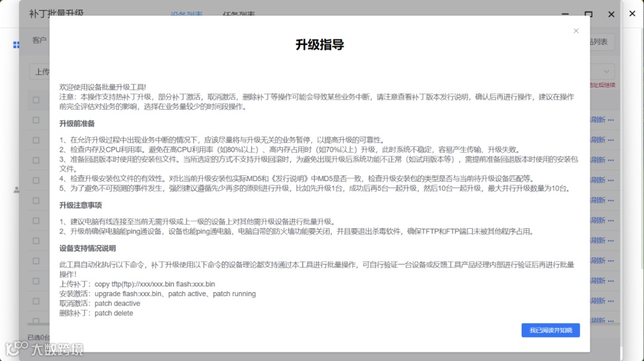Open the more-actions dots in the third row
The width and height of the screenshot is (644, 361).
point(611,160)
